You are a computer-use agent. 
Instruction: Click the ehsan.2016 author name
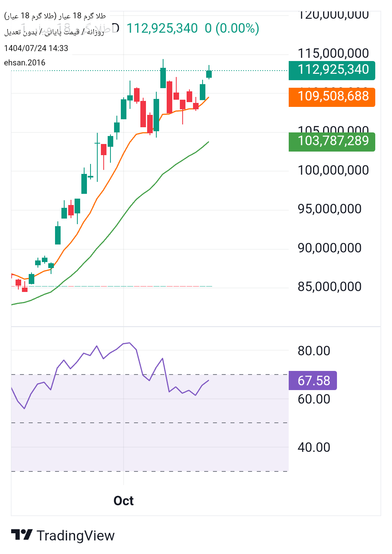(x=25, y=63)
